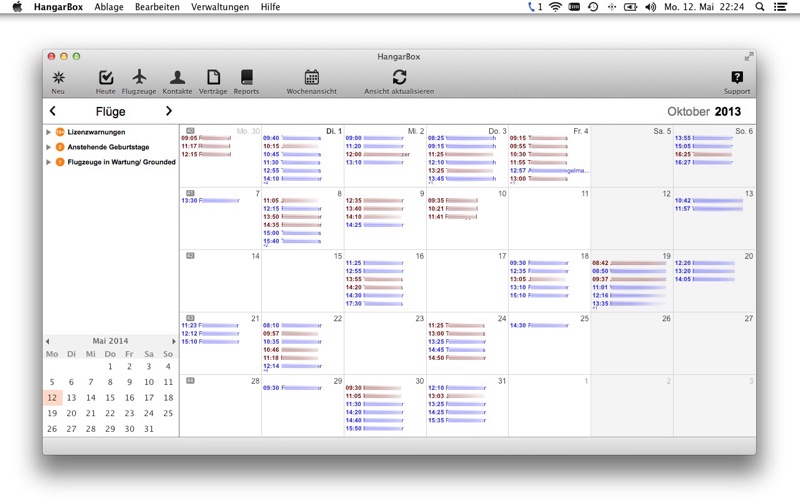800x500 pixels.
Task: Select day 22 in mini calendar
Action: tap(110, 413)
